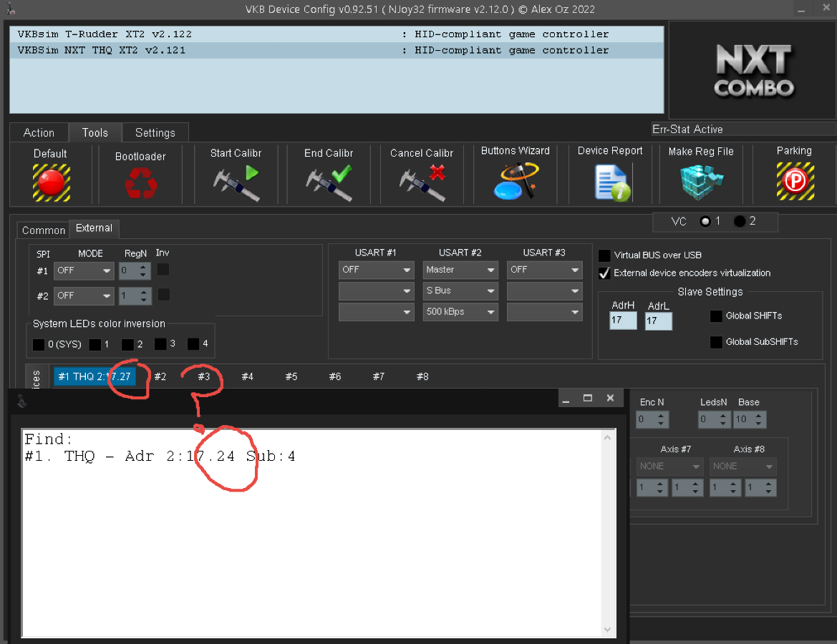Image resolution: width=837 pixels, height=644 pixels.
Task: Select device slot #2 tab
Action: [x=160, y=376]
